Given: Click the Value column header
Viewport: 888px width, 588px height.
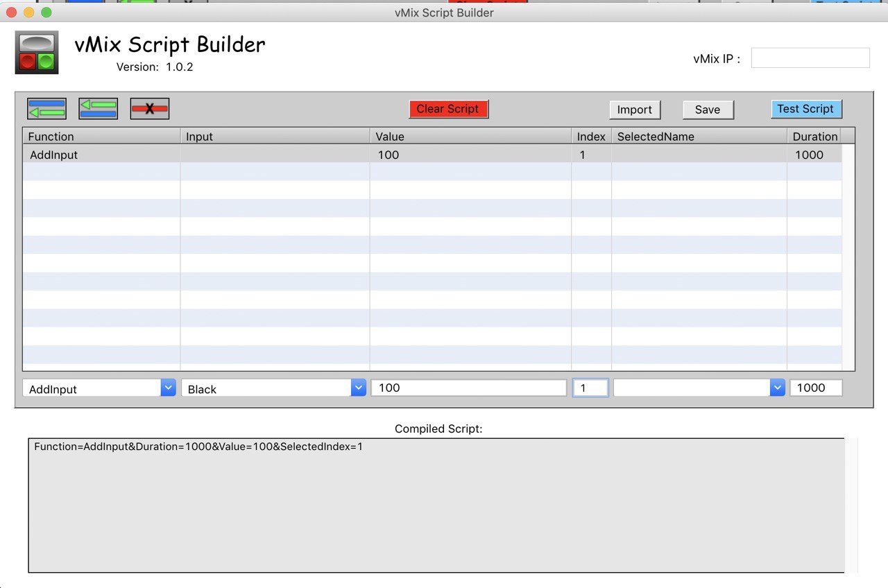Looking at the screenshot, I should point(471,136).
